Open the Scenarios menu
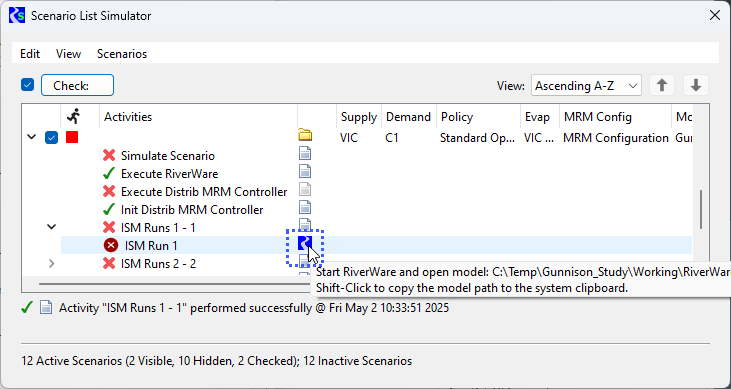 (122, 54)
